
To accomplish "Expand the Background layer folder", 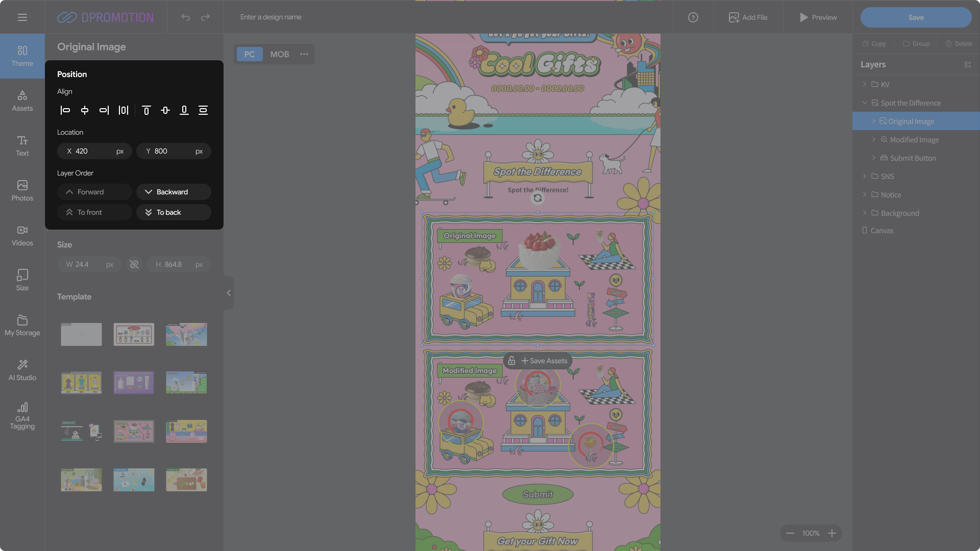I will pos(864,213).
